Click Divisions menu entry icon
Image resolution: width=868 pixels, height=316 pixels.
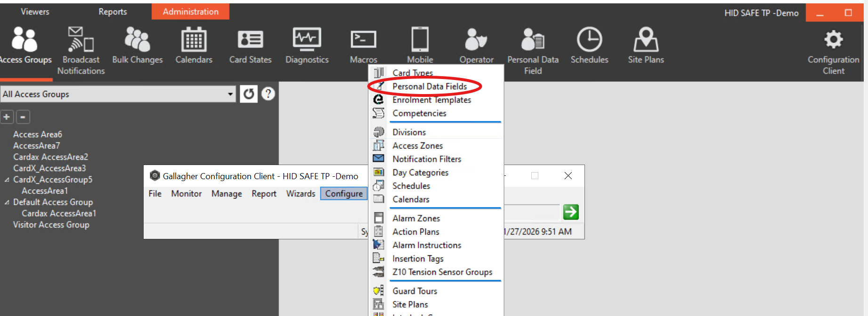379,132
